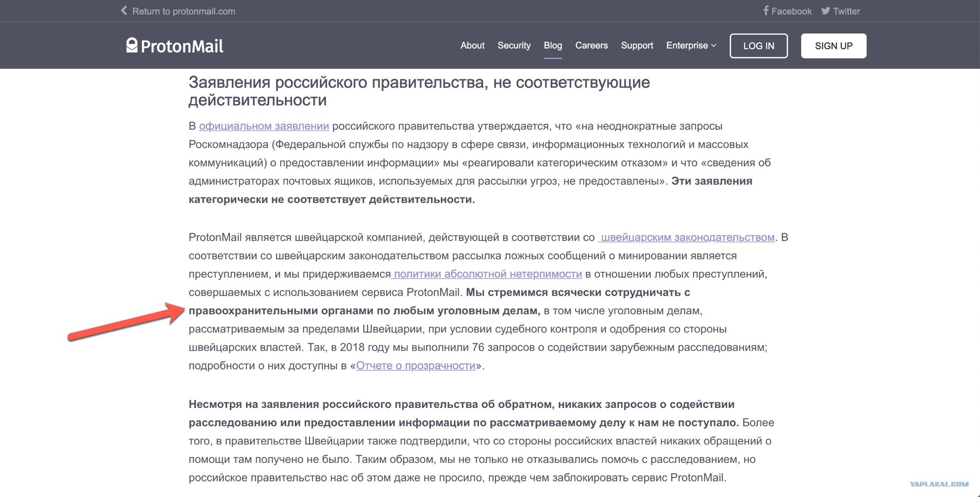Open the Careers page
Image resolution: width=980 pixels, height=497 pixels.
point(591,45)
